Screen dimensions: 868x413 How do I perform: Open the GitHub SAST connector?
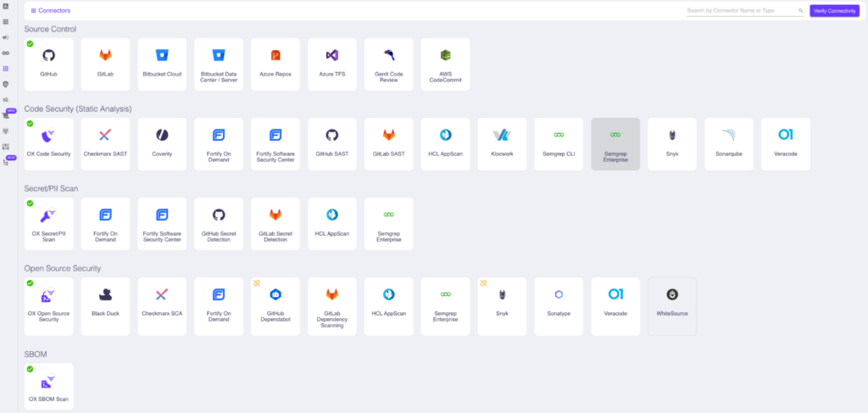click(332, 144)
